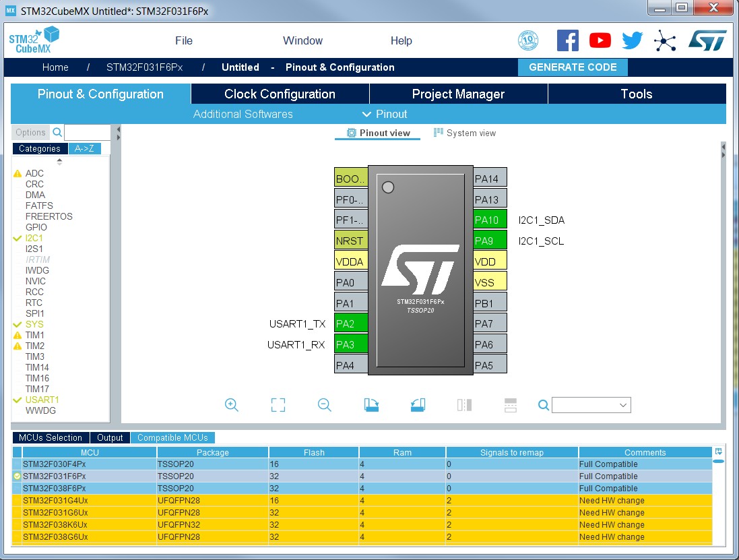The width and height of the screenshot is (739, 560).
Task: Open the File menu
Action: pyautogui.click(x=184, y=40)
